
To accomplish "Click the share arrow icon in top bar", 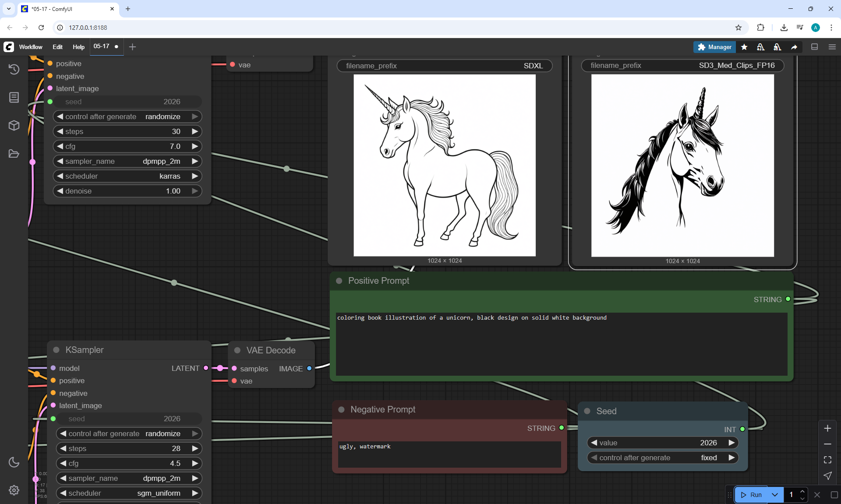I will (x=794, y=47).
